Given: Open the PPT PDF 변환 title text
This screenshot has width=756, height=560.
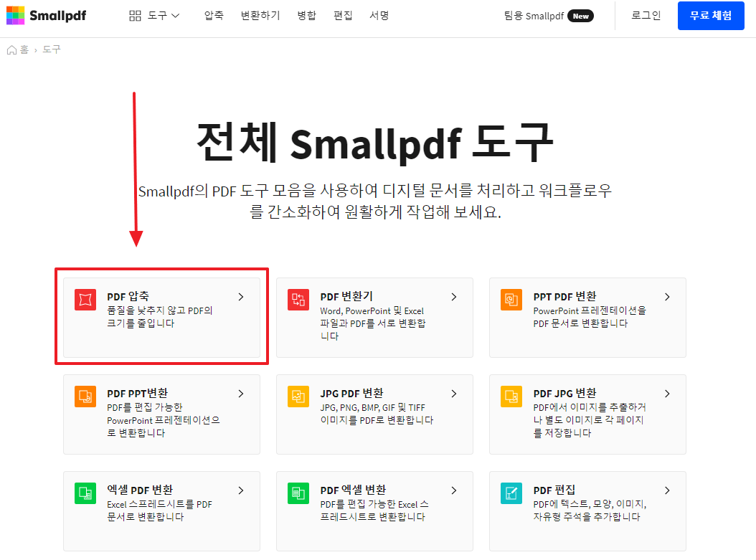Looking at the screenshot, I should [x=564, y=296].
